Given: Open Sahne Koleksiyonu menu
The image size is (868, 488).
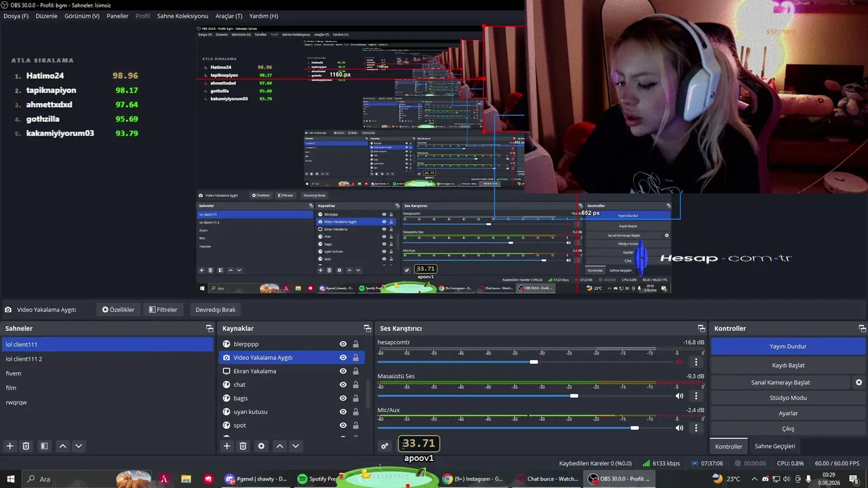Looking at the screenshot, I should (x=182, y=16).
